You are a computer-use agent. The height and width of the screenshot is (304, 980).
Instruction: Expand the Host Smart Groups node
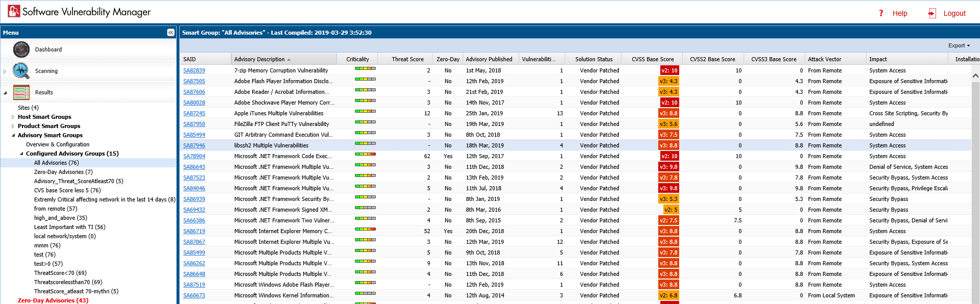point(13,117)
